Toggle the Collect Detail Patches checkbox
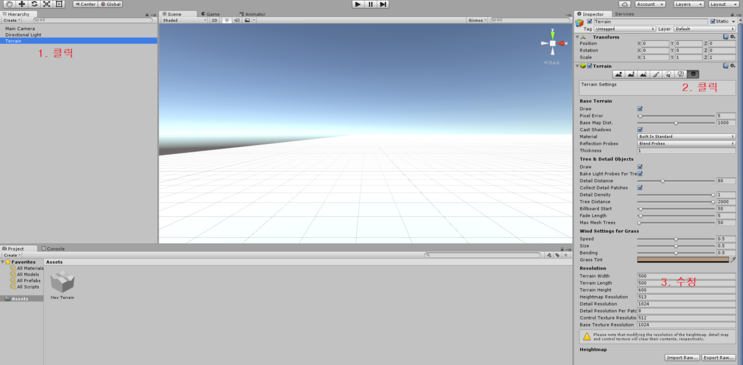The image size is (743, 365). pos(640,188)
